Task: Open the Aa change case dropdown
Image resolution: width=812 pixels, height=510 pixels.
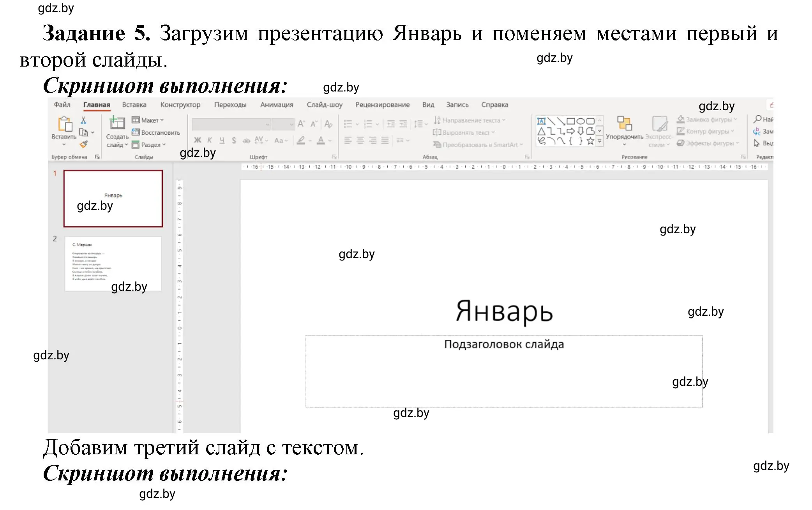Action: (x=281, y=141)
